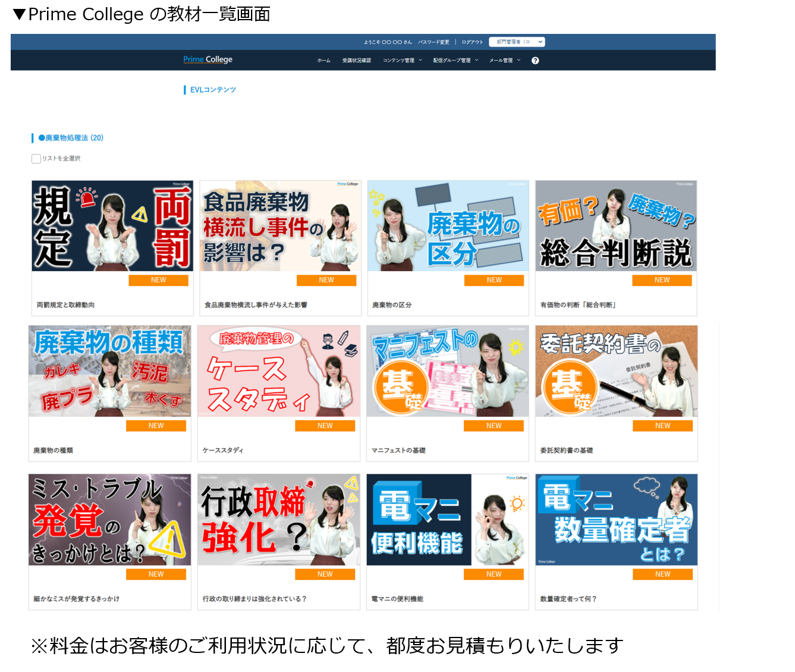Click NEW badge on 数量確定者って何？ card
The width and height of the screenshot is (795, 672).
(x=662, y=574)
